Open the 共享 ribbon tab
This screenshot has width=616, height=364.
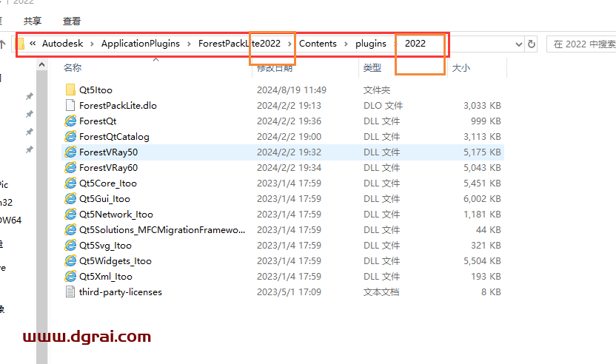click(x=33, y=21)
